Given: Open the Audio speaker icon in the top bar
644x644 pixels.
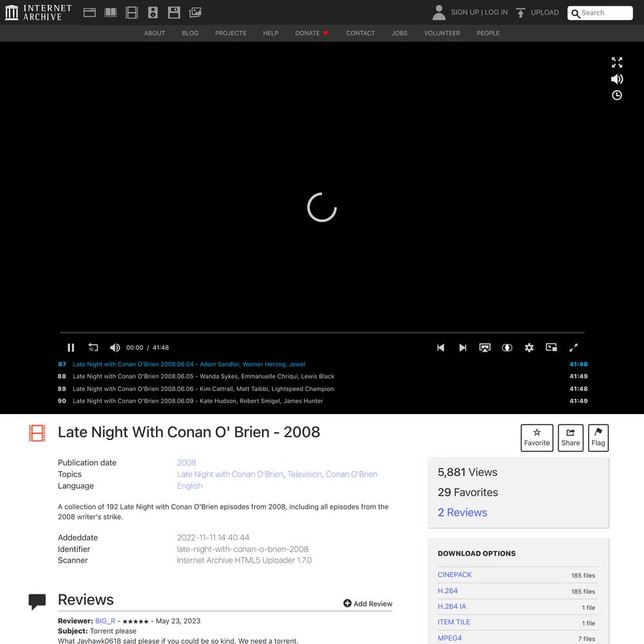Looking at the screenshot, I should point(153,13).
